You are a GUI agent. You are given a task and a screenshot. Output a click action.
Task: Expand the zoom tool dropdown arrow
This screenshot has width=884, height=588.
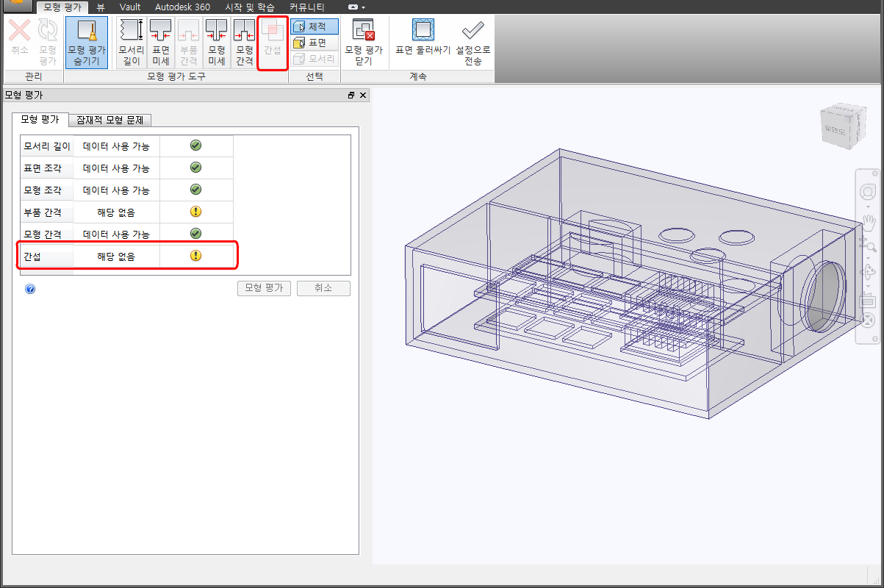[867, 257]
